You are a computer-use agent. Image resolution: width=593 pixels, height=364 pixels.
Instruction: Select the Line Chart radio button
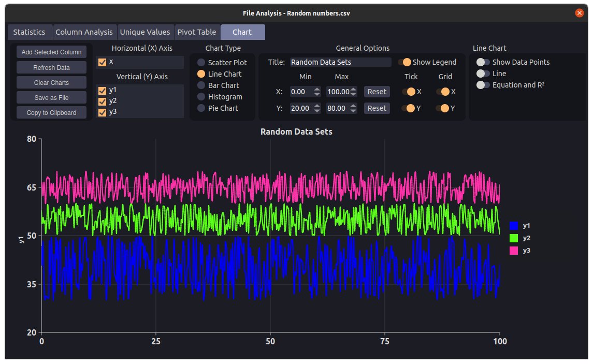pos(201,74)
